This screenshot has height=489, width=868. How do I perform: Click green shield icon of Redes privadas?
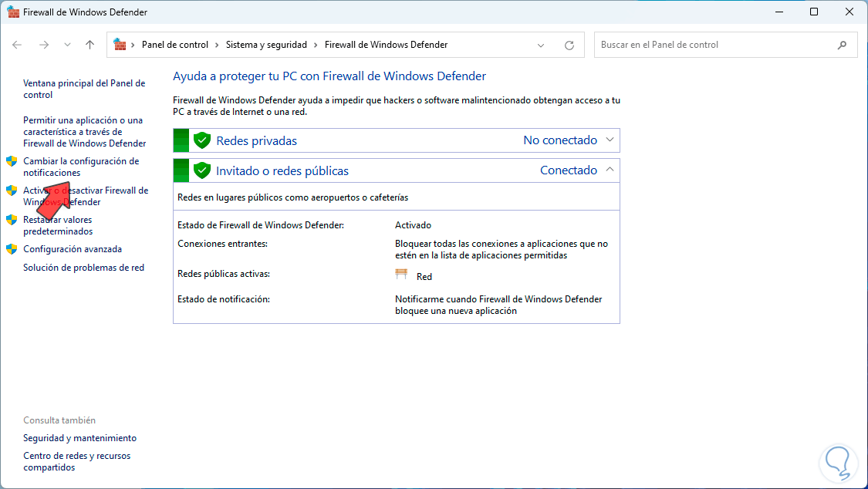coord(202,140)
